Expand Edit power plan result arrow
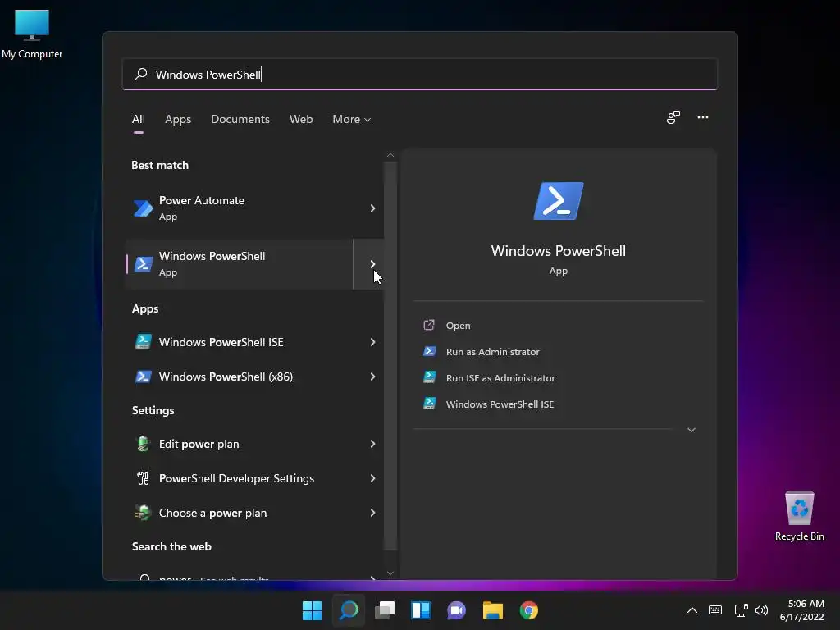Image resolution: width=840 pixels, height=630 pixels. tap(372, 444)
